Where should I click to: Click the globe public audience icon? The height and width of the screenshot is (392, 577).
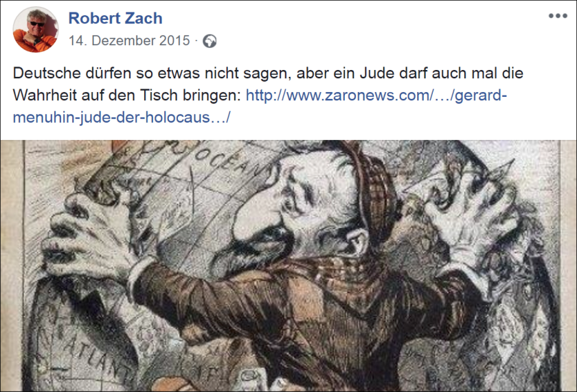coord(210,41)
